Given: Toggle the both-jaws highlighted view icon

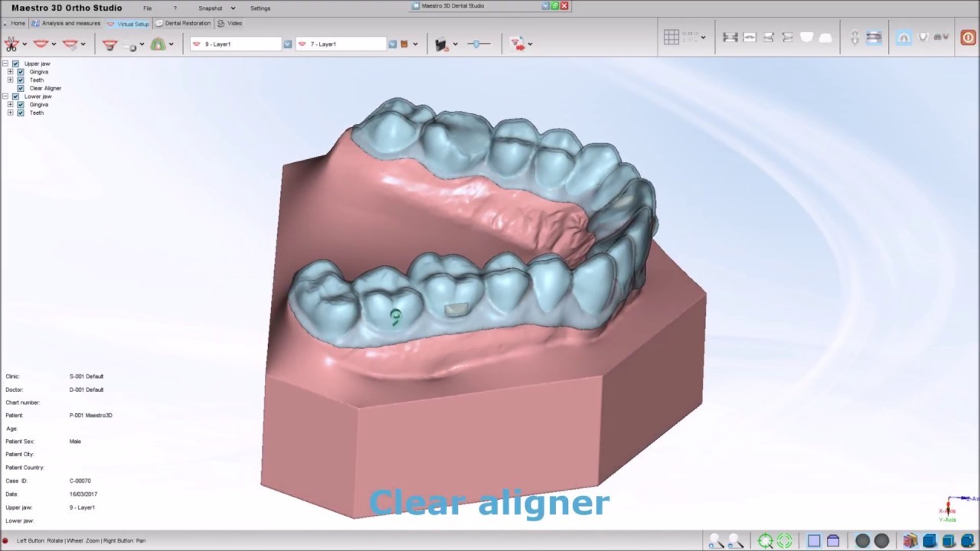Looking at the screenshot, I should point(874,37).
